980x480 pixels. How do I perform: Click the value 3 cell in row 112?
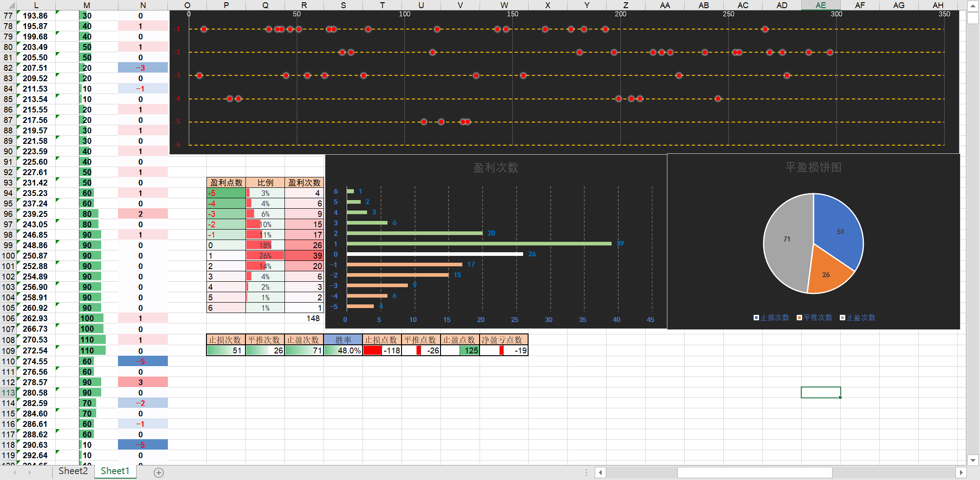point(143,382)
